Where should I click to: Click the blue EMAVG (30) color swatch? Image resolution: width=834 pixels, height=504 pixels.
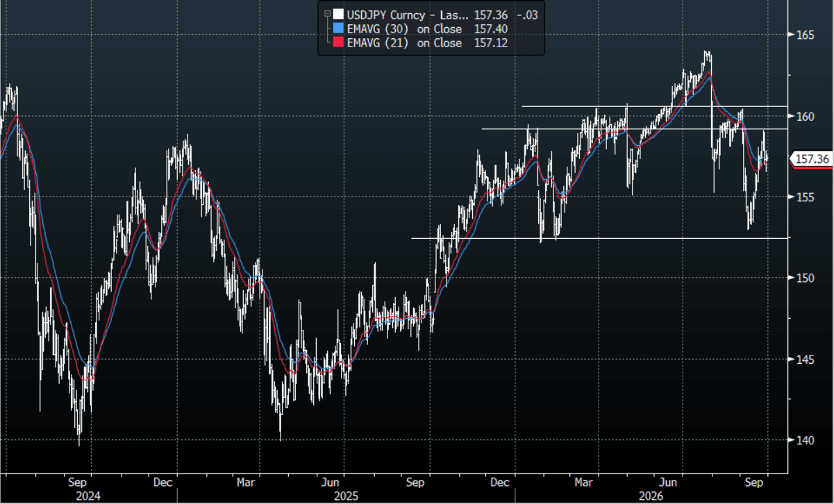[x=338, y=28]
